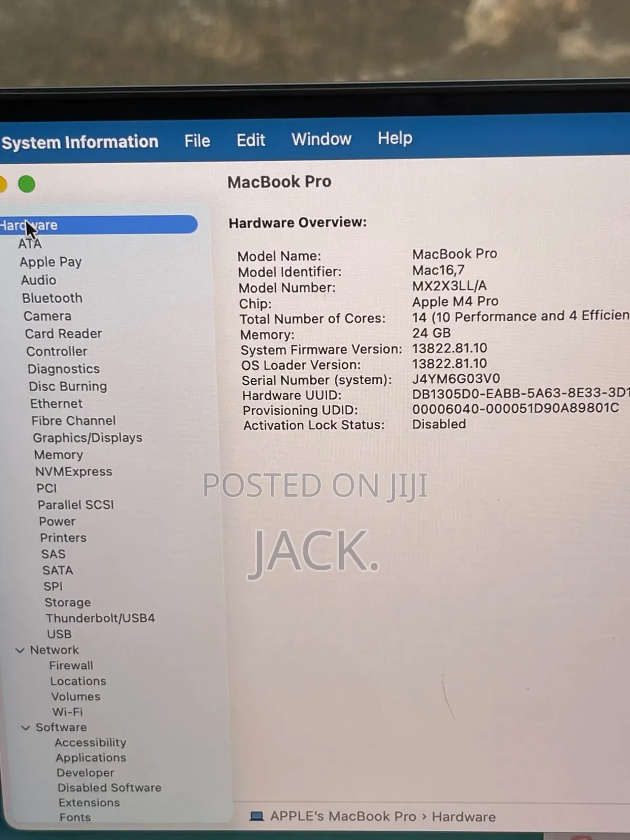Open the Help menu
Viewport: 630px width, 840px height.
point(395,138)
